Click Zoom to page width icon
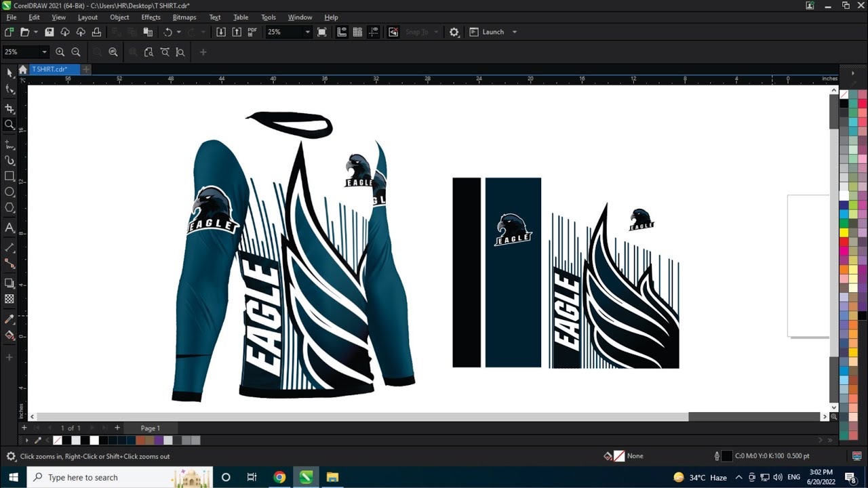Viewport: 868px width, 488px height. click(x=165, y=52)
